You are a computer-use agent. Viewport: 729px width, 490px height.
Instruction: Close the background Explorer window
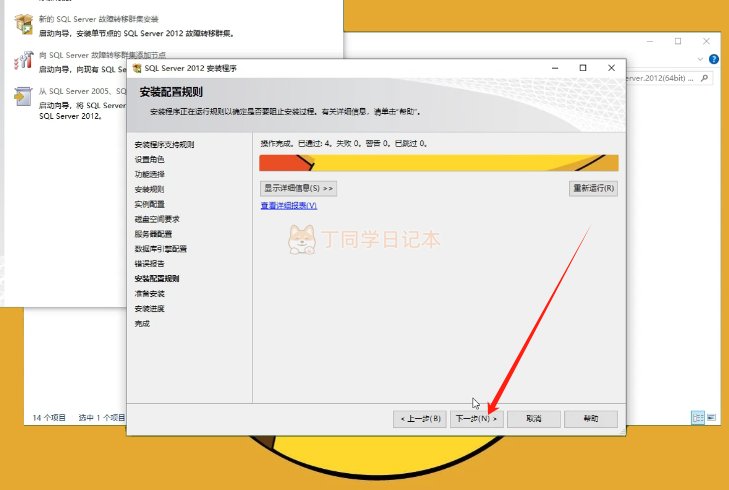[706, 41]
